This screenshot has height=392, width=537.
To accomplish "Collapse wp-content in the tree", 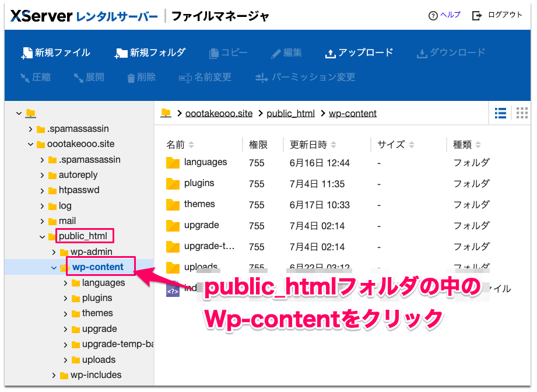I will 54,268.
